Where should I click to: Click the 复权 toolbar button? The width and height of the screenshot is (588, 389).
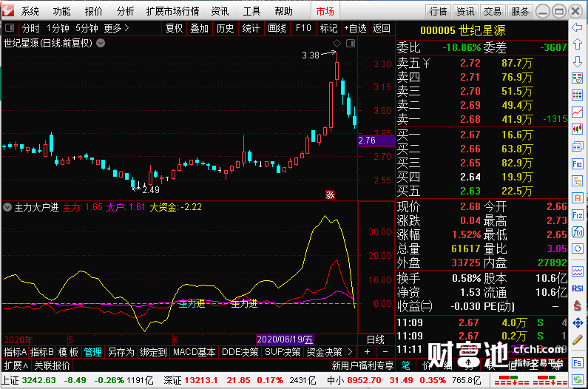(x=174, y=28)
